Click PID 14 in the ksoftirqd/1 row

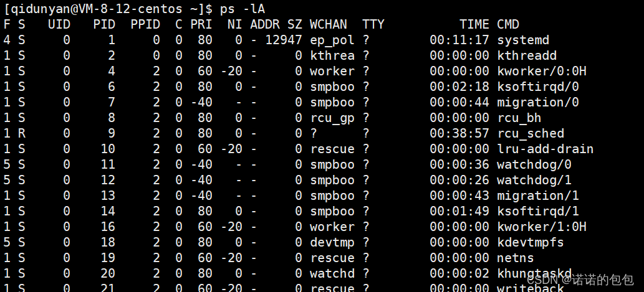108,211
